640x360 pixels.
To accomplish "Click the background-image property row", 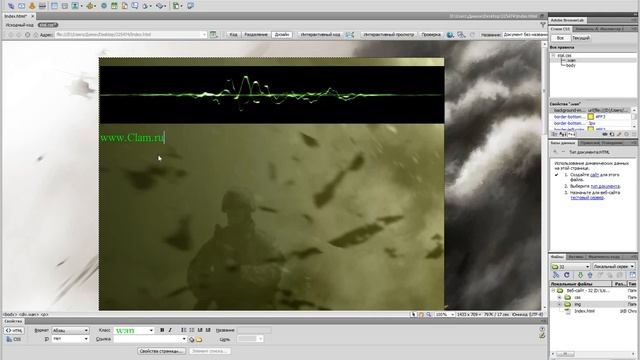I will click(x=591, y=110).
